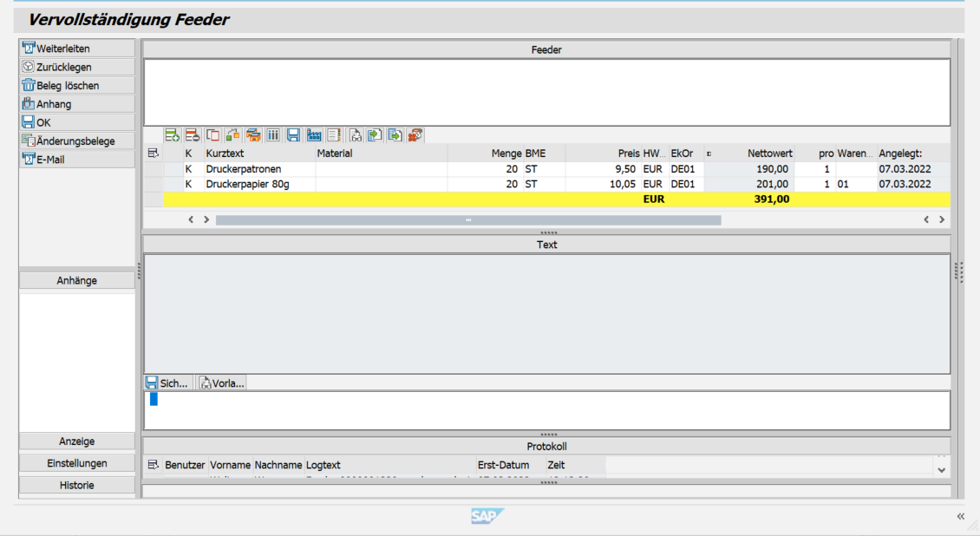Open the Einstellungen panel
Image resolution: width=980 pixels, height=536 pixels.
pos(76,462)
